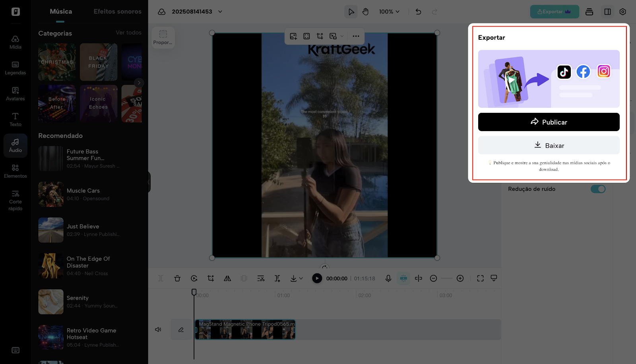
Task: Open the Corte rápido tool
Action: [16, 200]
